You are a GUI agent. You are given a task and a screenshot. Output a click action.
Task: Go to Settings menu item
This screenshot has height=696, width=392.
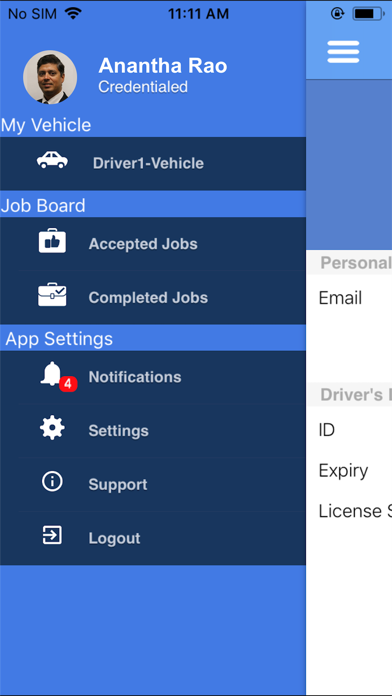point(153,431)
